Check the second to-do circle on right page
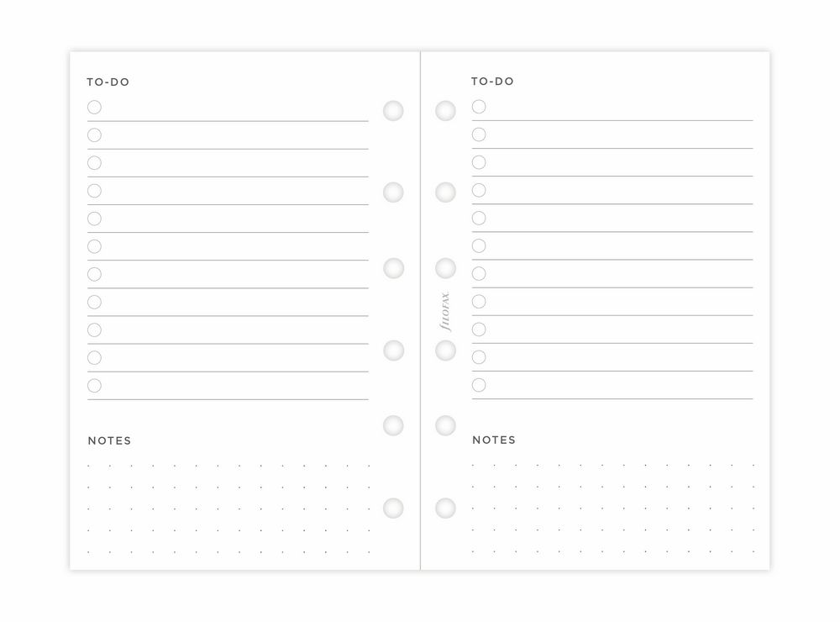840x622 pixels. [x=479, y=134]
